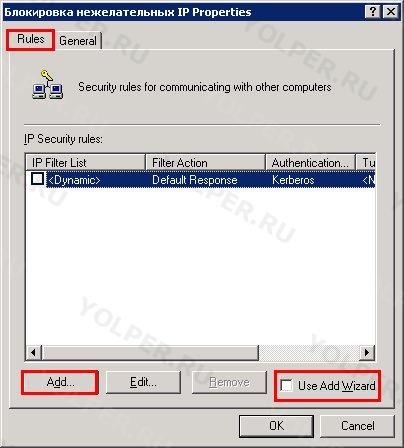Viewport: 404px width, 448px height.
Task: Sort by Filter Action column header
Action: point(205,163)
